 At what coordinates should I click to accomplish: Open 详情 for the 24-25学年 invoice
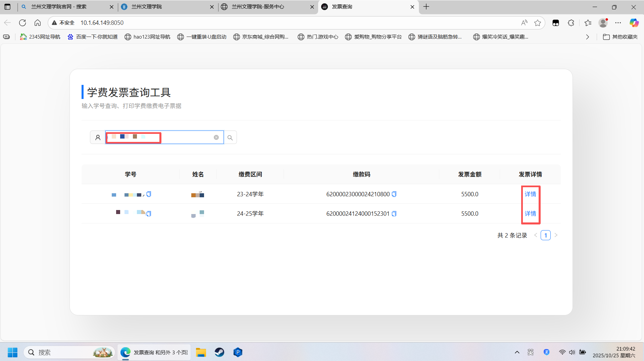pos(530,214)
